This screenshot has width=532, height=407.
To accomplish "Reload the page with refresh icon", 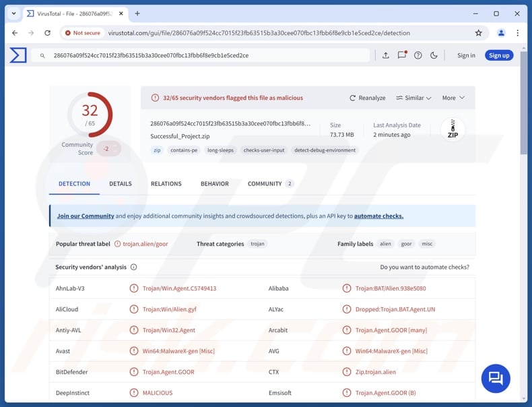I will click(x=48, y=32).
